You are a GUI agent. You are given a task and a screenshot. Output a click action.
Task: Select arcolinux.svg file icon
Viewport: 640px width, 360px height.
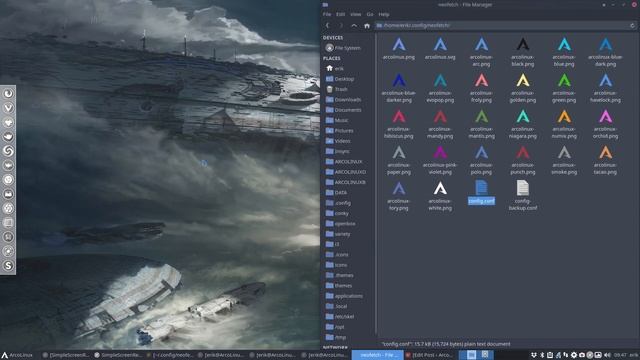click(x=440, y=44)
